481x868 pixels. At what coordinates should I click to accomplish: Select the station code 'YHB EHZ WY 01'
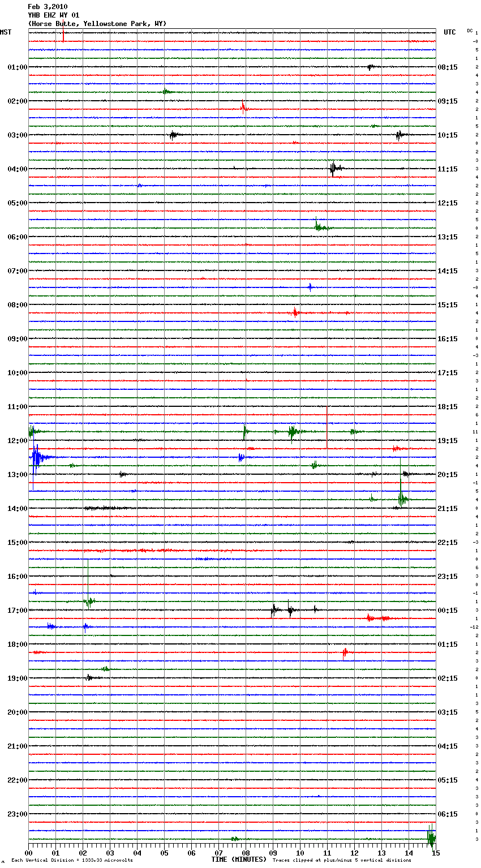(54, 15)
